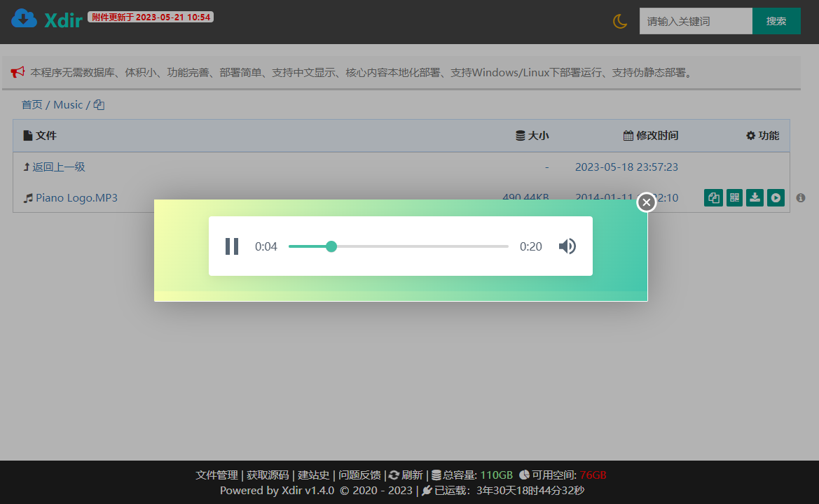
Task: Click the audio progress slider track
Action: pyautogui.click(x=399, y=246)
